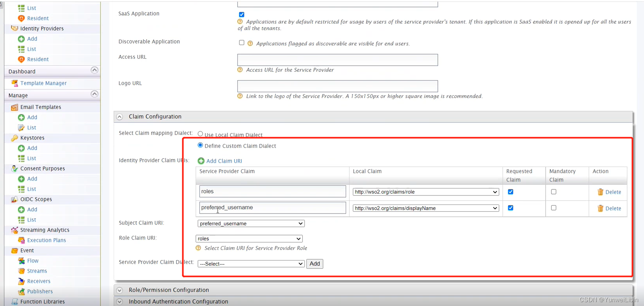The width and height of the screenshot is (644, 306).
Task: Open Service Provider Claim Dialect dropdown
Action: click(251, 264)
